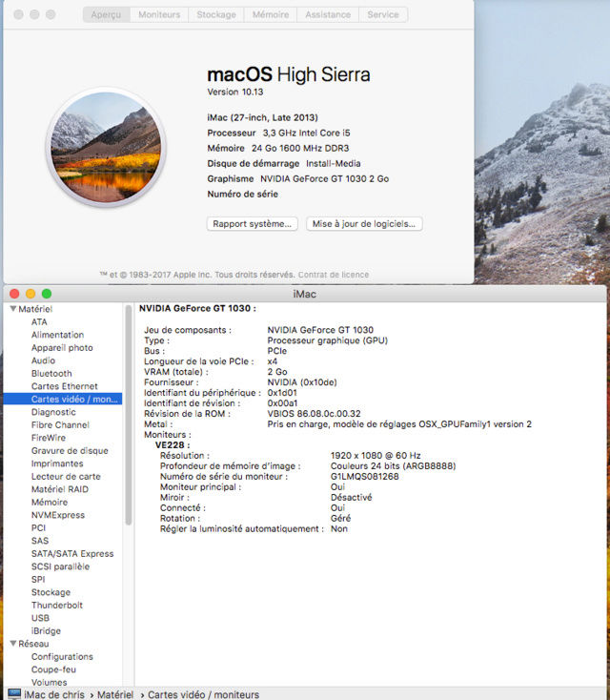Select Imprimantes in the sidebar
The width and height of the screenshot is (610, 700).
point(57,463)
